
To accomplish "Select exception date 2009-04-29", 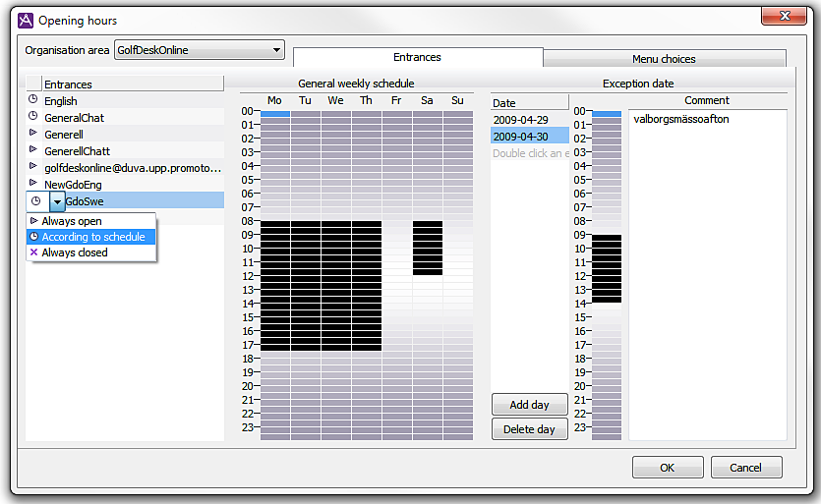I will coord(529,120).
